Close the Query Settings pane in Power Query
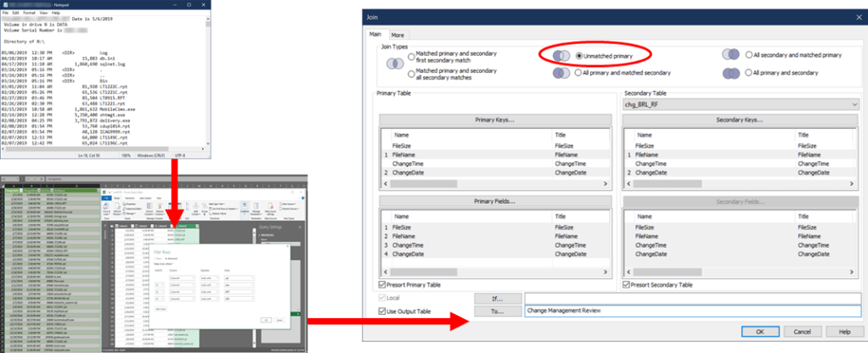 click(298, 227)
